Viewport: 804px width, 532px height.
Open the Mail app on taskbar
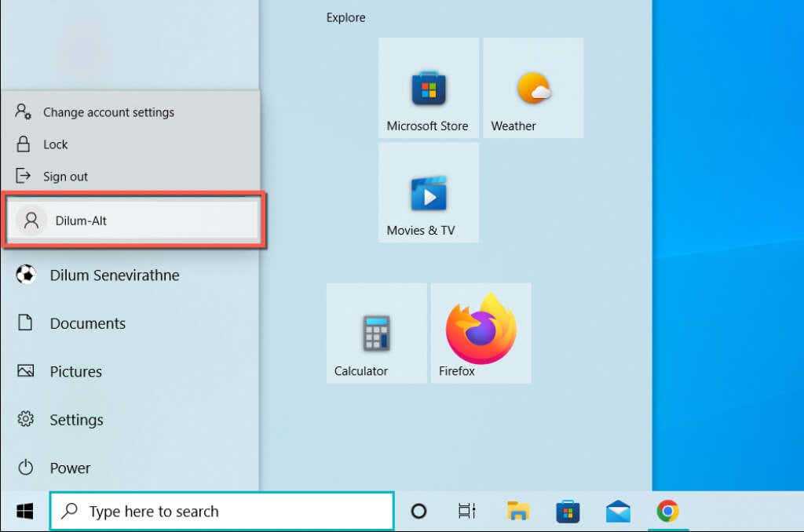[618, 511]
